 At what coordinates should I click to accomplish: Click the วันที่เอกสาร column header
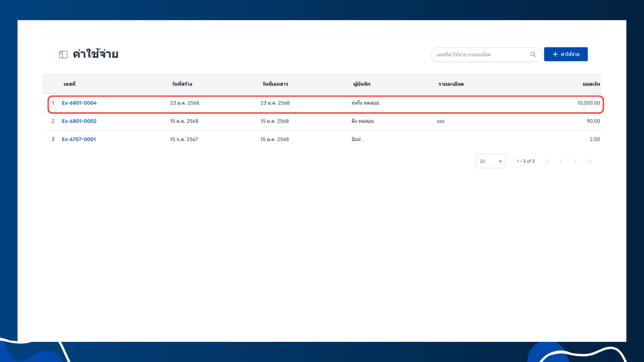(275, 84)
